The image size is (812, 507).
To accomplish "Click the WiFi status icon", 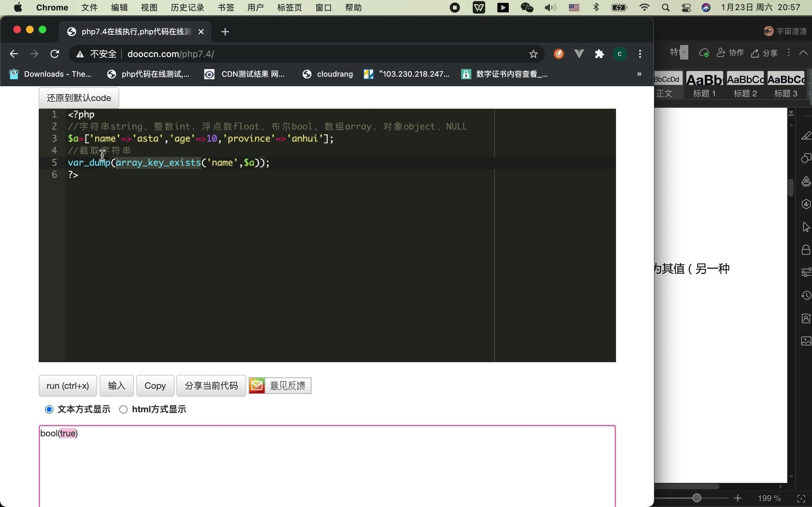I will 644,8.
